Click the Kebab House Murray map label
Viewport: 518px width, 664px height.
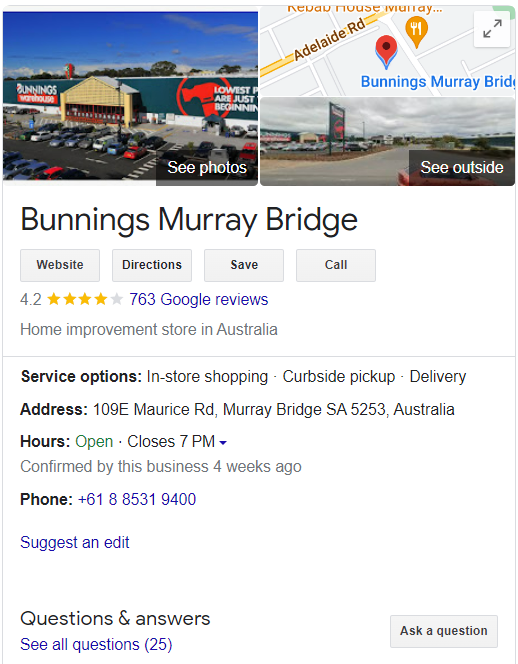pos(364,8)
